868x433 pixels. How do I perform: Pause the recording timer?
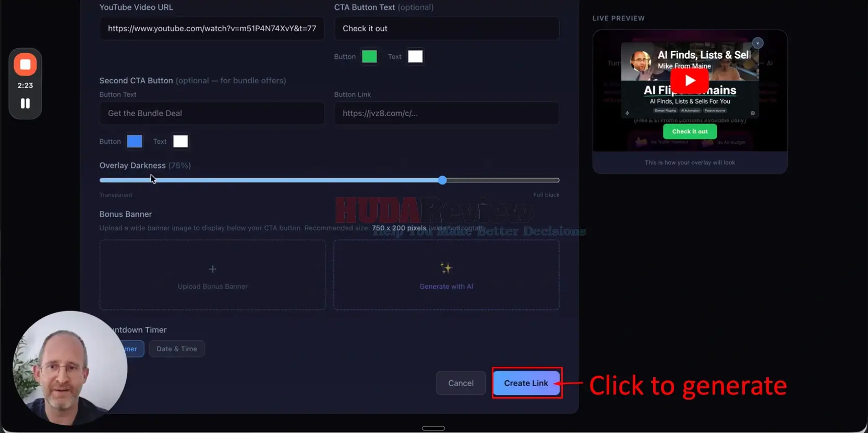[x=25, y=103]
